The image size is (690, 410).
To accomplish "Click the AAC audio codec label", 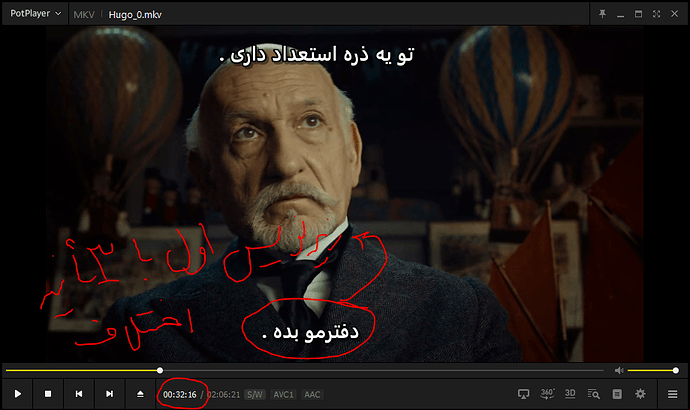I will click(x=312, y=395).
